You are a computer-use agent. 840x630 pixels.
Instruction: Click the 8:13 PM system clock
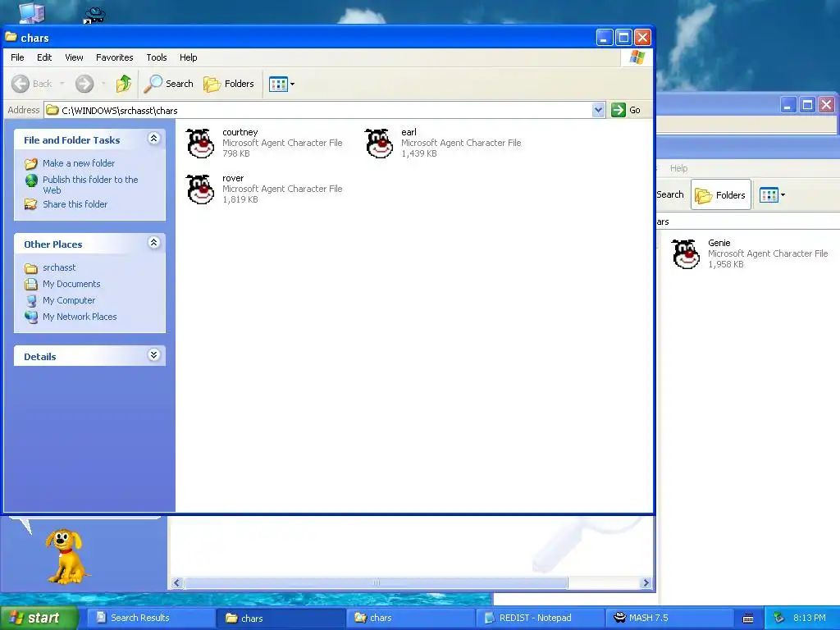click(x=810, y=618)
